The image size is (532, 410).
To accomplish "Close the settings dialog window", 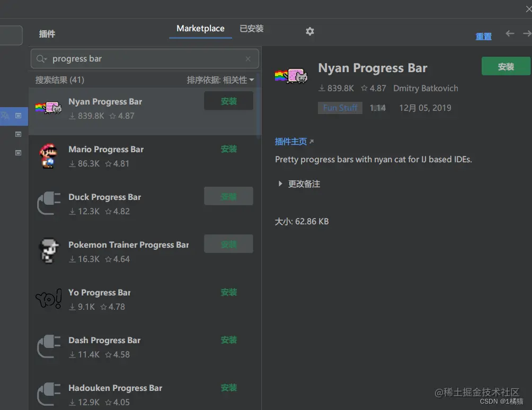I will tap(529, 9).
